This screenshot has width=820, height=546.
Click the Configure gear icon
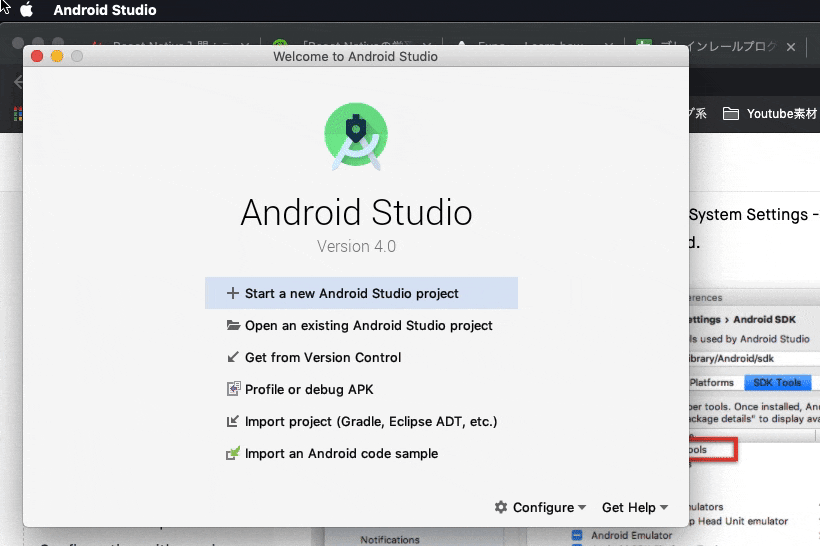(x=501, y=507)
